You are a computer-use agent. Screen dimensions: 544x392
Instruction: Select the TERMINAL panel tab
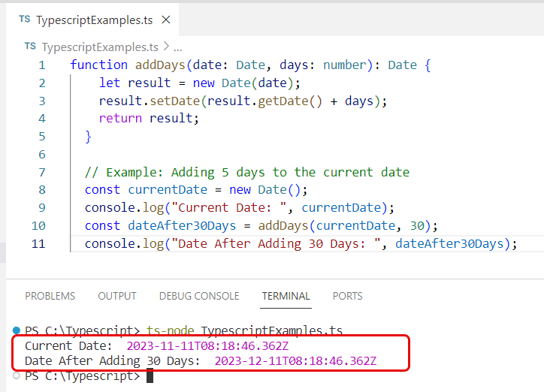coord(286,296)
